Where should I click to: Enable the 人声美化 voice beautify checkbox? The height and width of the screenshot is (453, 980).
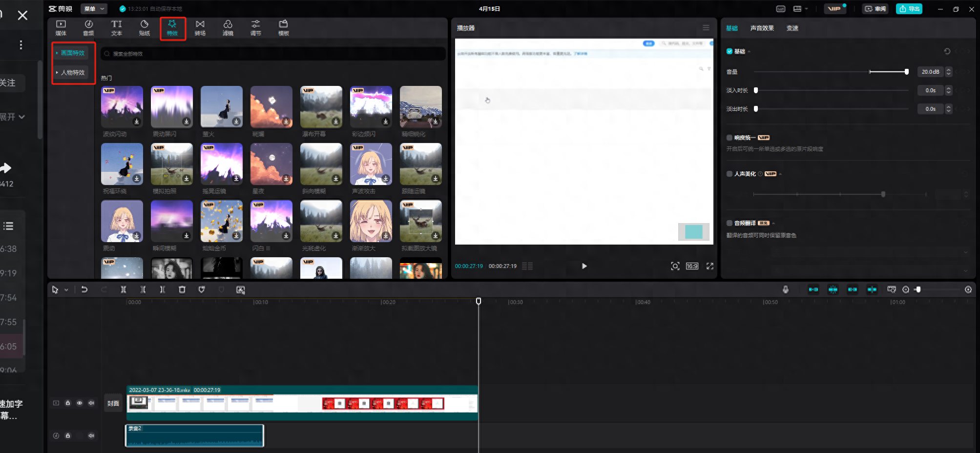tap(730, 174)
